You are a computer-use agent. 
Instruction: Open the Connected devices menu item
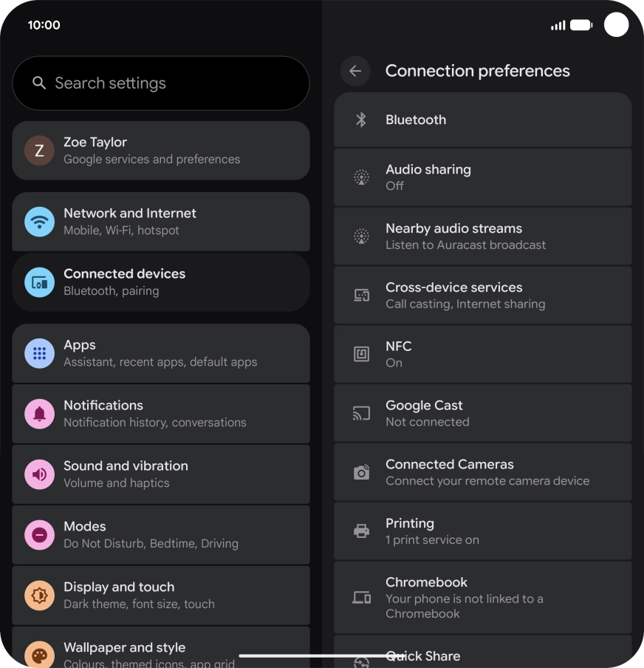[x=161, y=282]
